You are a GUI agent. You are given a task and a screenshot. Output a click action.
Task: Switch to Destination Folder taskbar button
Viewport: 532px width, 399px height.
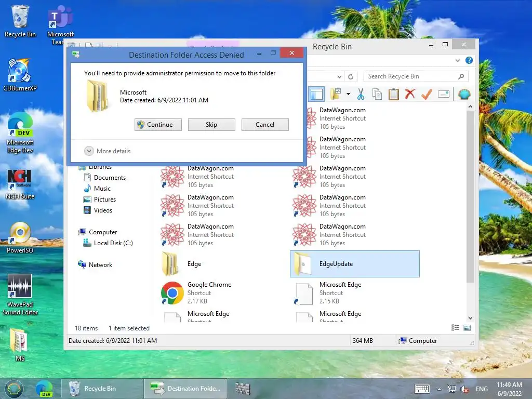point(185,389)
